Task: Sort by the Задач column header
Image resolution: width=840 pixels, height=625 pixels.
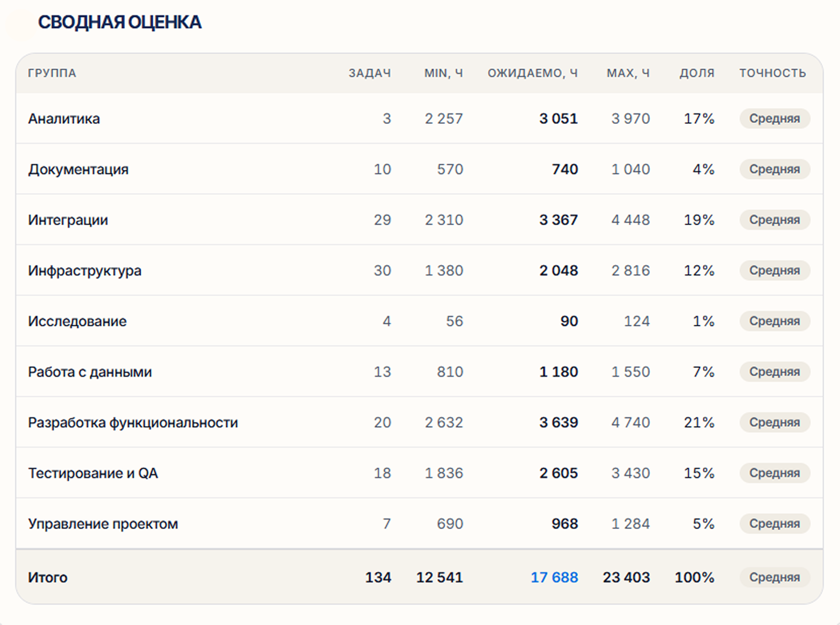Action: click(370, 73)
